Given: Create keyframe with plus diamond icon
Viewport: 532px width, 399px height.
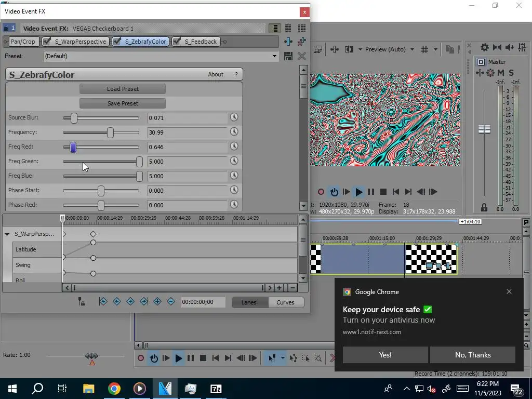Looking at the screenshot, I should (157, 302).
